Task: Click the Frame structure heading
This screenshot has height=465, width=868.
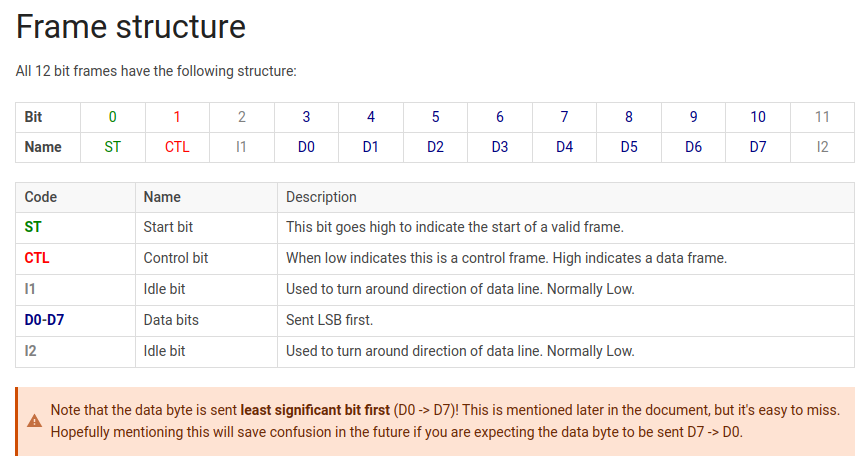Action: click(131, 27)
